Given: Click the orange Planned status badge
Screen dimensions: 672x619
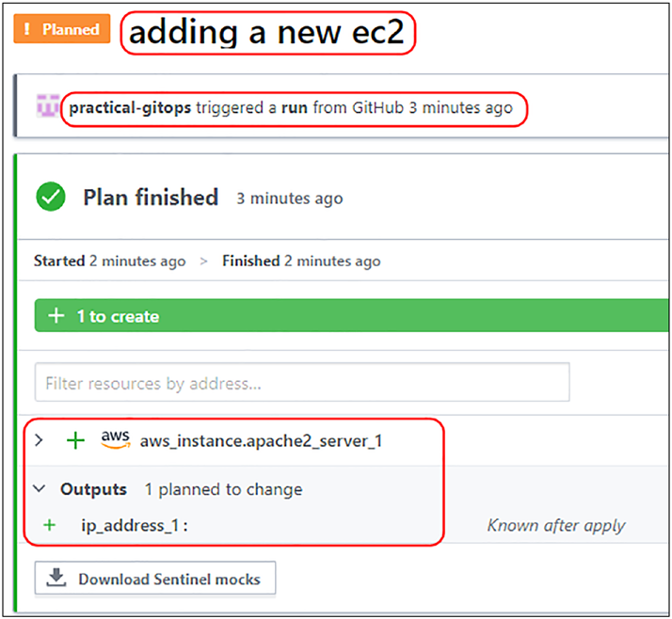Looking at the screenshot, I should [62, 29].
